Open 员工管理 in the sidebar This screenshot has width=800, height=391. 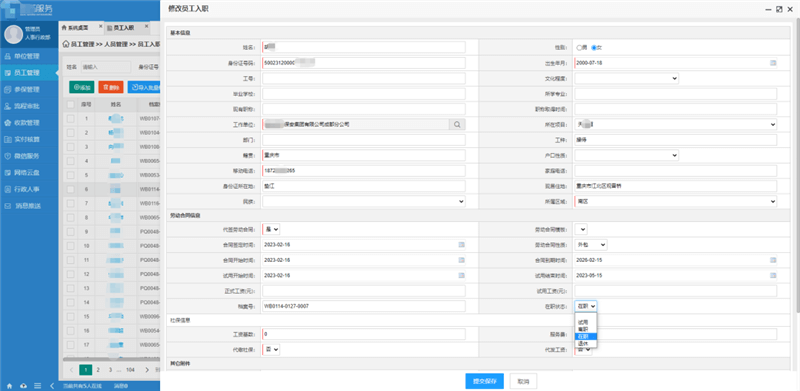(29, 73)
